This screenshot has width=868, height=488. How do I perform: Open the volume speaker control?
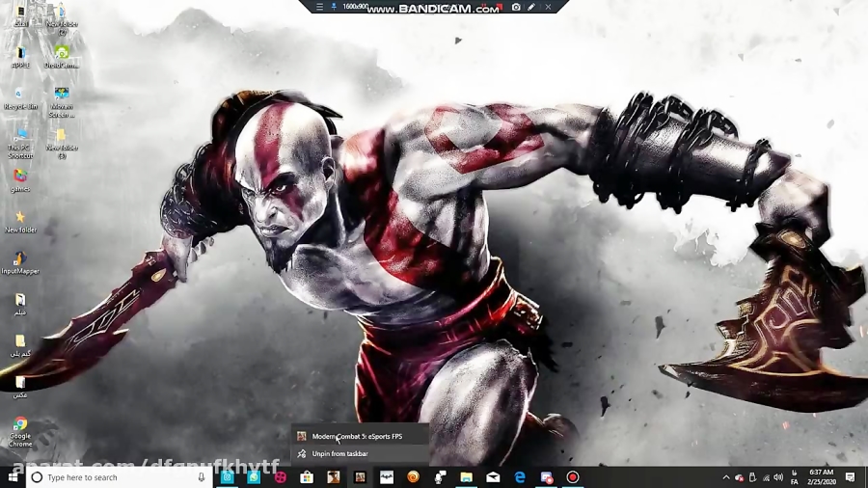click(x=778, y=477)
